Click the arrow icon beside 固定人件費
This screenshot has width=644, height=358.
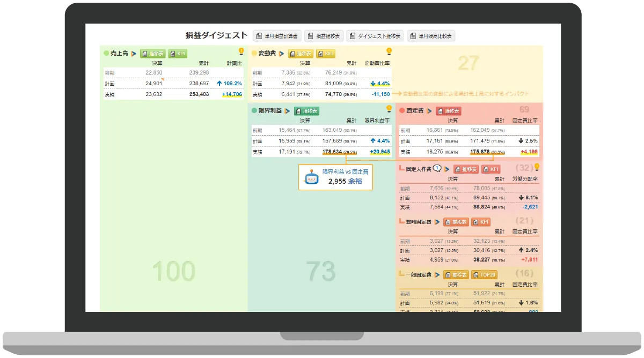447,169
